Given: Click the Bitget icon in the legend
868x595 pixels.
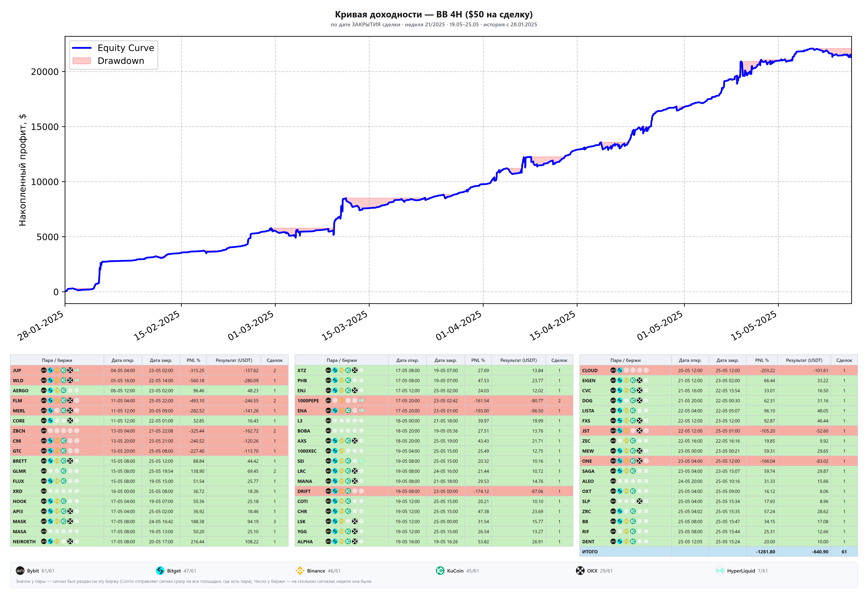Looking at the screenshot, I should click(160, 570).
